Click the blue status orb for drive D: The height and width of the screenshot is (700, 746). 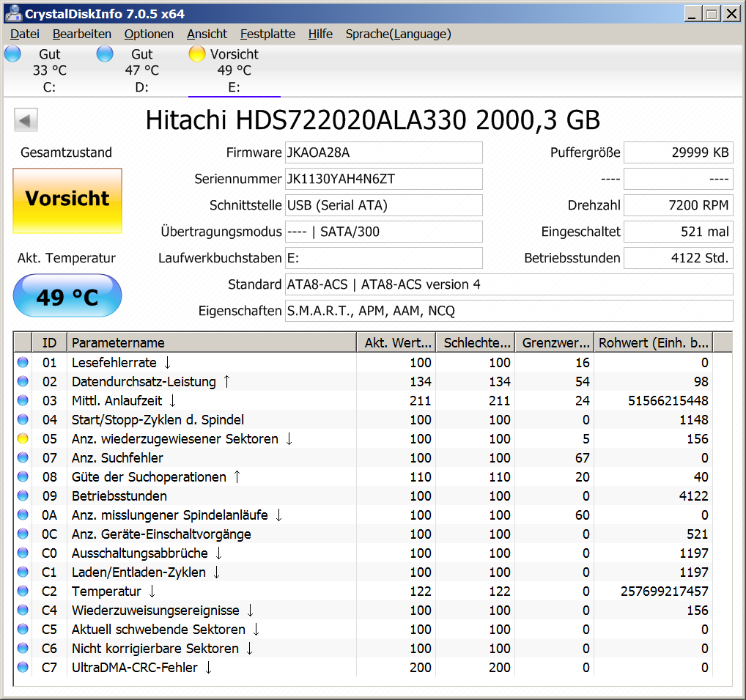[x=105, y=54]
